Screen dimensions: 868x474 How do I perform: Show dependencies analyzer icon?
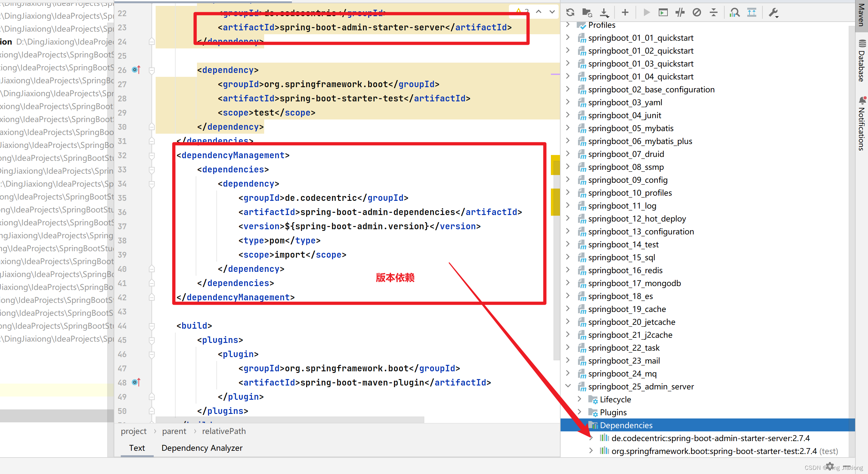tap(735, 13)
